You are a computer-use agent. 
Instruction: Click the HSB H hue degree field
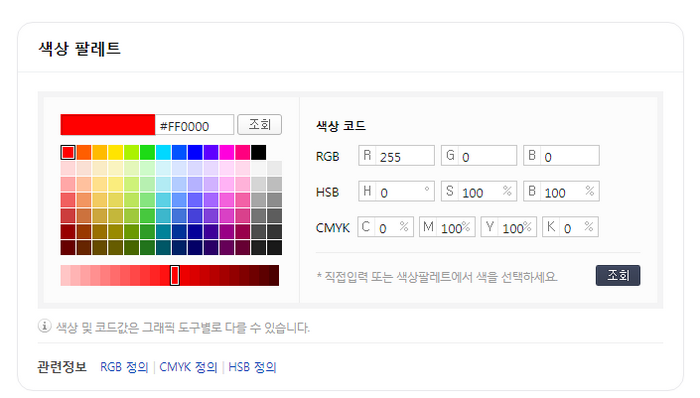396,191
